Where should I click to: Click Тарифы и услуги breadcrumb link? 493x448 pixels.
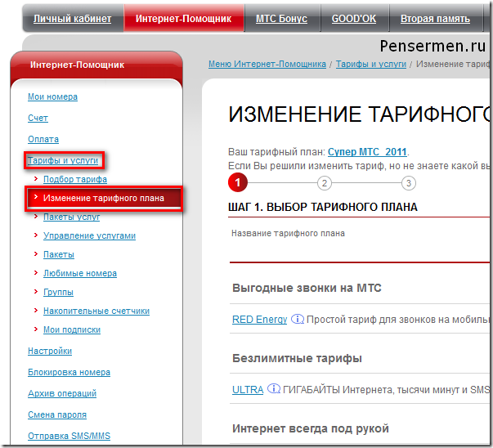[x=371, y=64]
